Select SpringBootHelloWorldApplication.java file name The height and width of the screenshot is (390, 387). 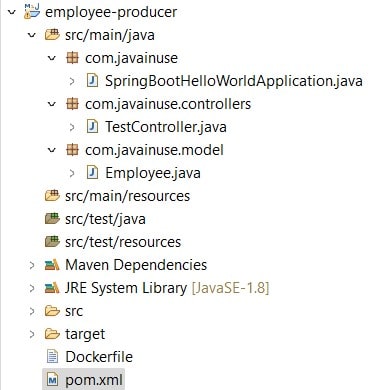click(x=234, y=81)
